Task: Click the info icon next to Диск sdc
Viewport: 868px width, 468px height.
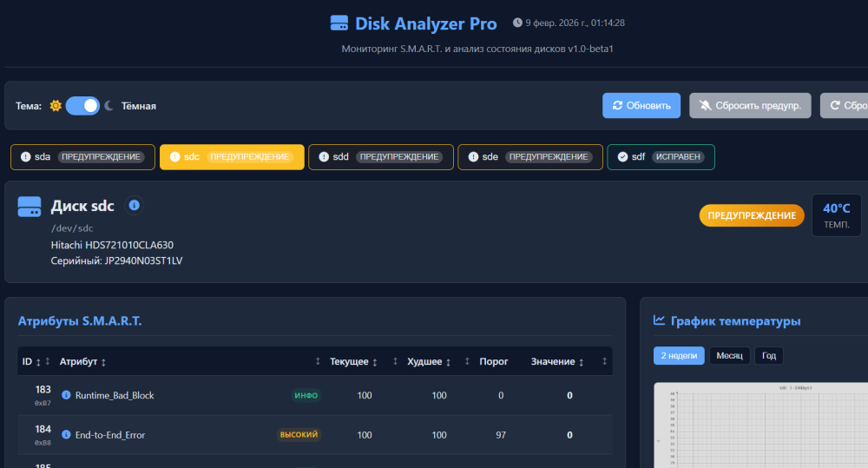Action: click(x=135, y=206)
